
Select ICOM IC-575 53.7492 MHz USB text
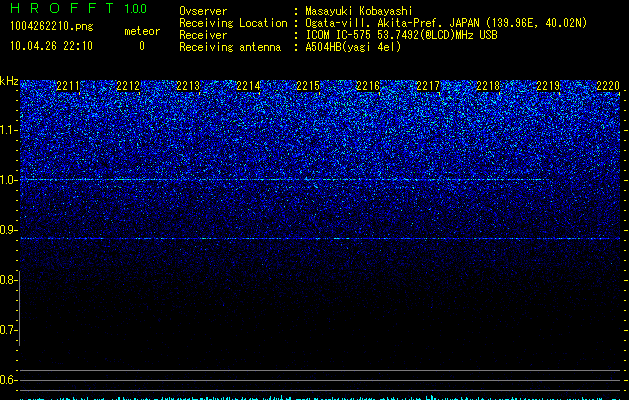(401, 35)
